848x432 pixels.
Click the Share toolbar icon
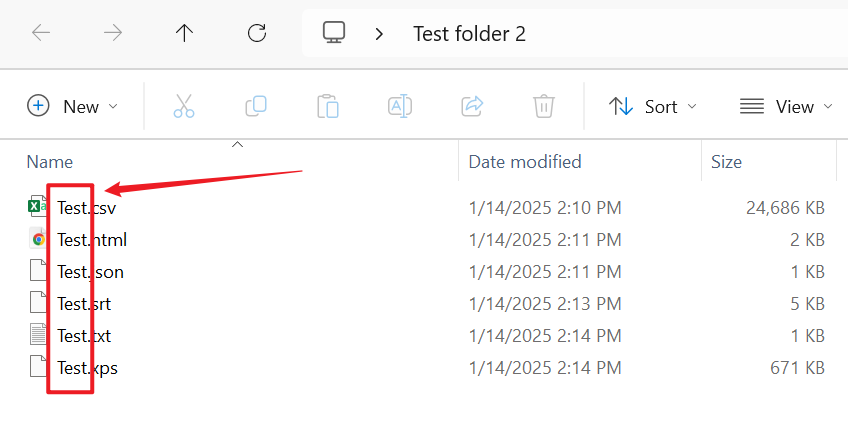pyautogui.click(x=472, y=106)
